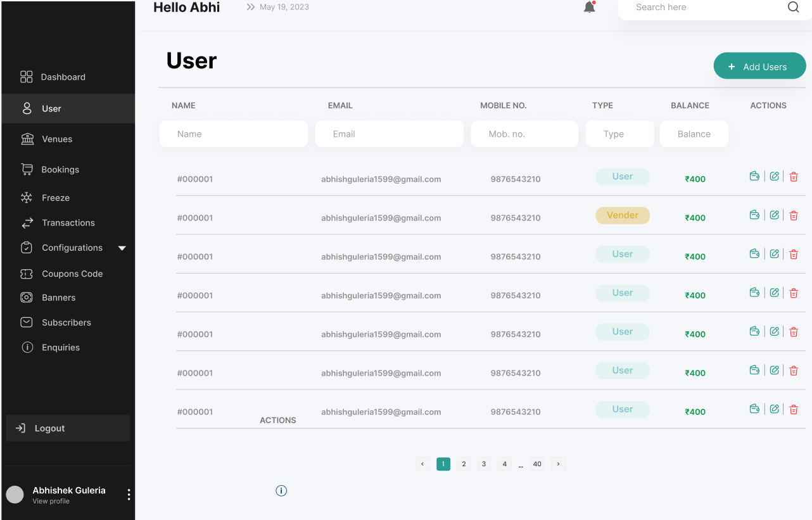Open the Enquiries menu item
This screenshot has width=812, height=520.
coord(61,347)
